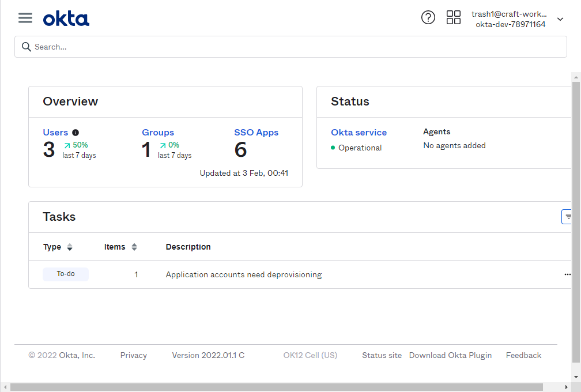Viewport: 581px width, 392px height.
Task: Click the okta-dev-78971164 org name
Action: (510, 24)
